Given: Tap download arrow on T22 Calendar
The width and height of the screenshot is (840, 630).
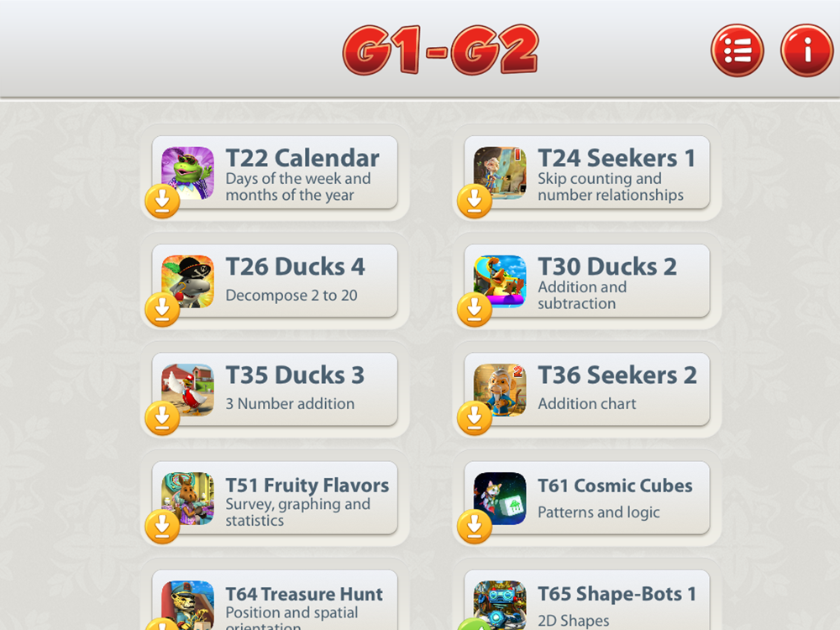Looking at the screenshot, I should [x=162, y=201].
